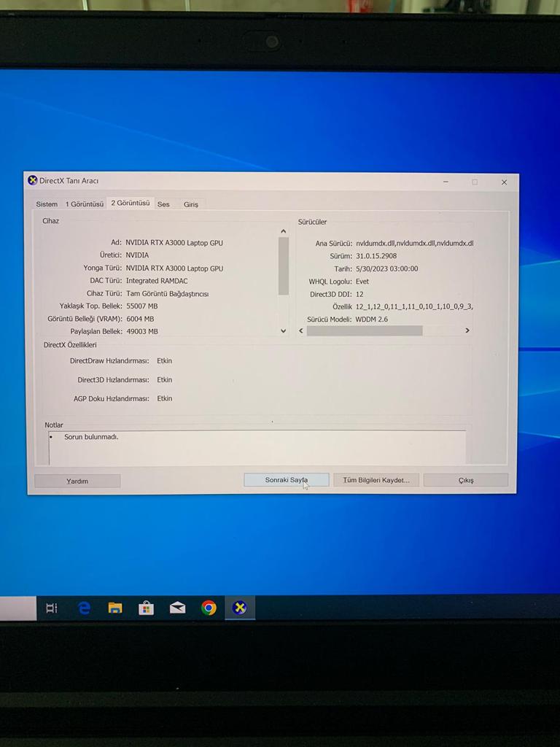Click the Integrated RAMDAC value
560x747 pixels.
(157, 281)
